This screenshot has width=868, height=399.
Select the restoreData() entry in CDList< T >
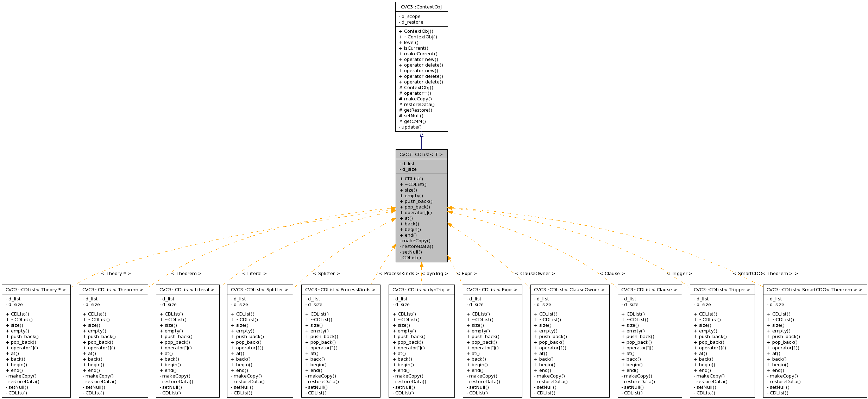pyautogui.click(x=417, y=246)
